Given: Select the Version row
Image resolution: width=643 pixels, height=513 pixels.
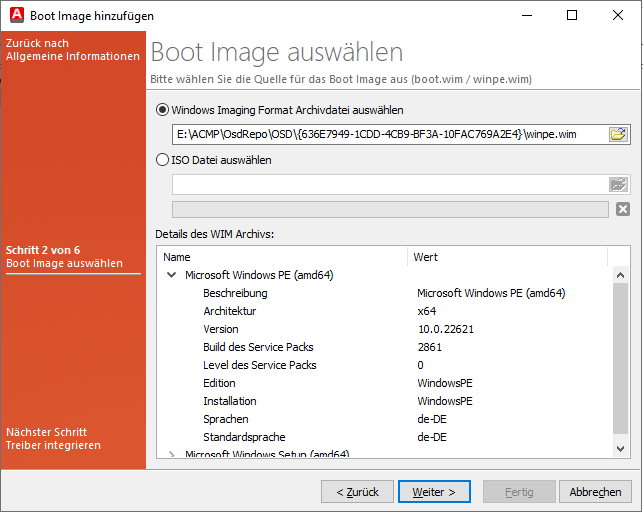Looking at the screenshot, I should pos(385,329).
